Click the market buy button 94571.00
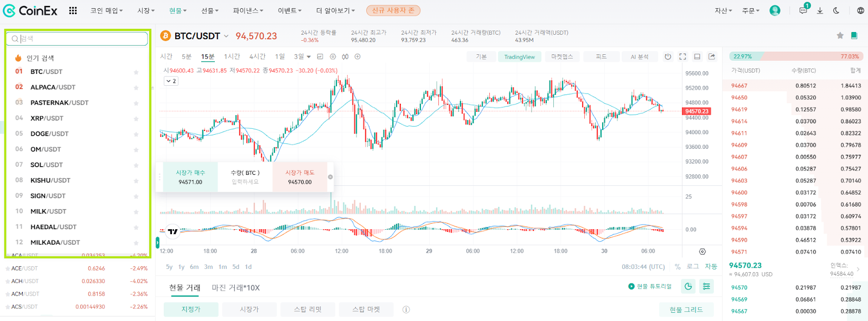The image size is (868, 321). click(x=190, y=177)
